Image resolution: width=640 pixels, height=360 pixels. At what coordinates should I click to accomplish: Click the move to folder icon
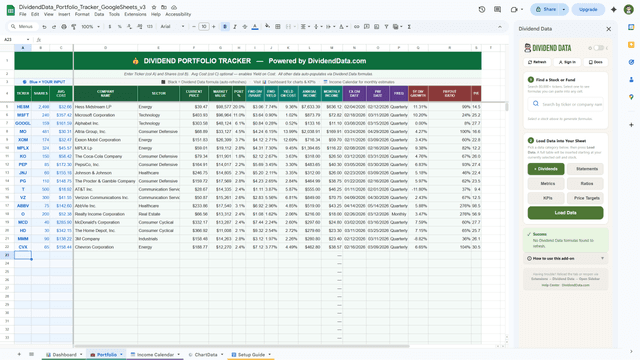tap(164, 7)
